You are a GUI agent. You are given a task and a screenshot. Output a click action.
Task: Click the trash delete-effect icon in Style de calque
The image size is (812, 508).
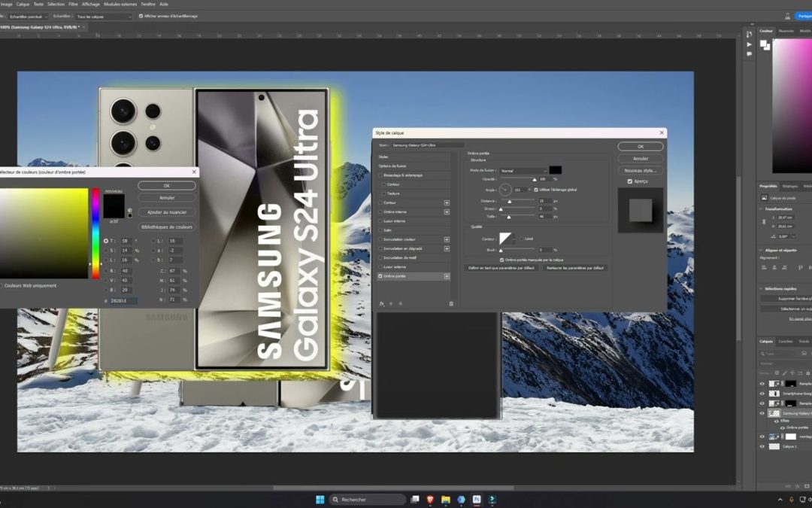tap(451, 304)
